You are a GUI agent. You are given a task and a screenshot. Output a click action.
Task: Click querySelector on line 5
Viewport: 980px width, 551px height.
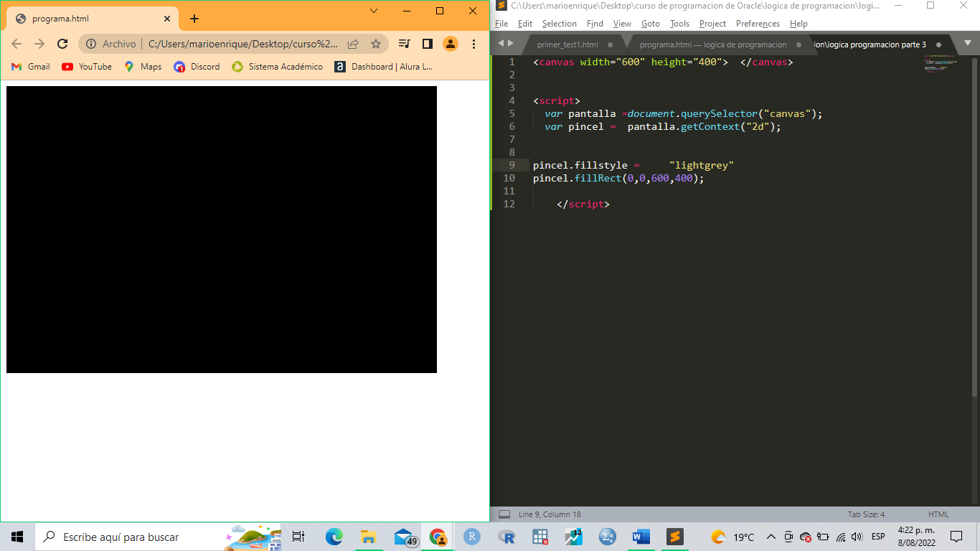pyautogui.click(x=719, y=113)
